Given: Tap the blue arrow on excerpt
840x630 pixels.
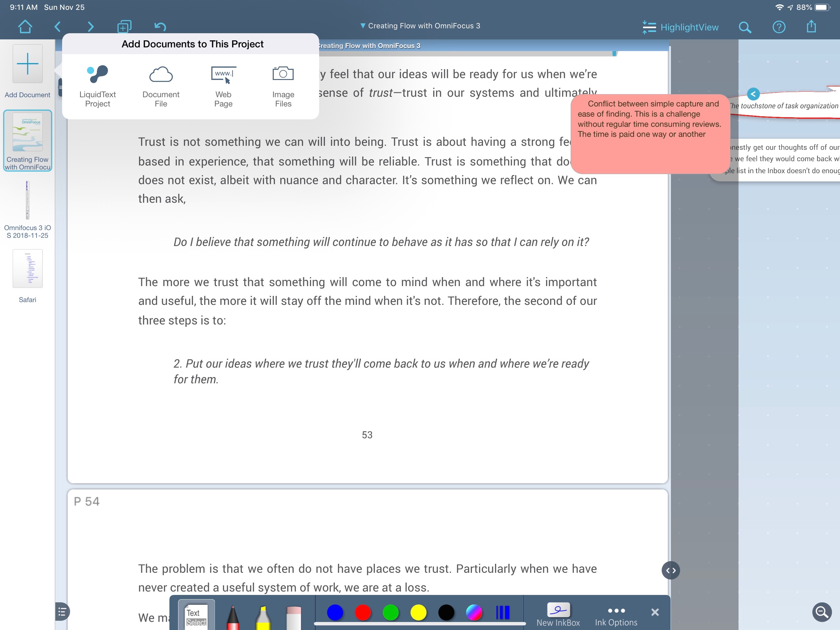Looking at the screenshot, I should pos(753,94).
